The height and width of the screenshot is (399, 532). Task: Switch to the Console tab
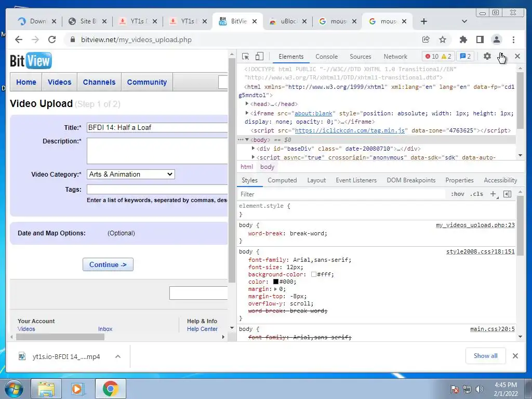point(326,57)
